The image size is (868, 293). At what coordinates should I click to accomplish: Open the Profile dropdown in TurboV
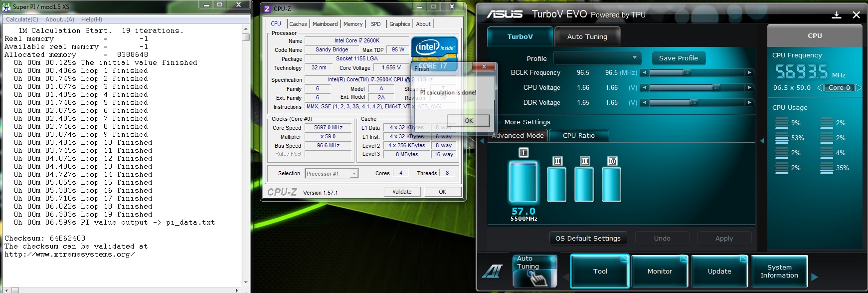click(x=597, y=58)
